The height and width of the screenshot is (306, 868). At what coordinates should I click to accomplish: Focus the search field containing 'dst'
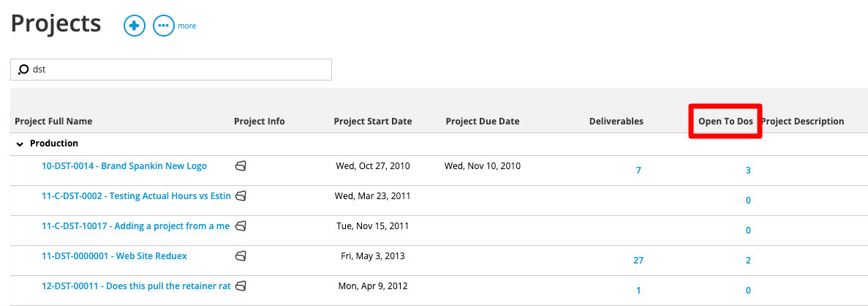[171, 70]
